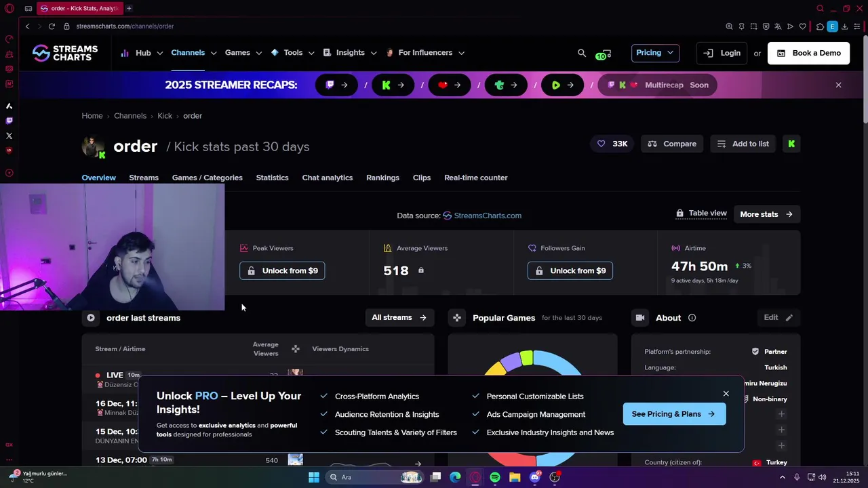Click the lock icon beside 518 average viewers
Viewport: 868px width, 488px height.
coord(421,270)
